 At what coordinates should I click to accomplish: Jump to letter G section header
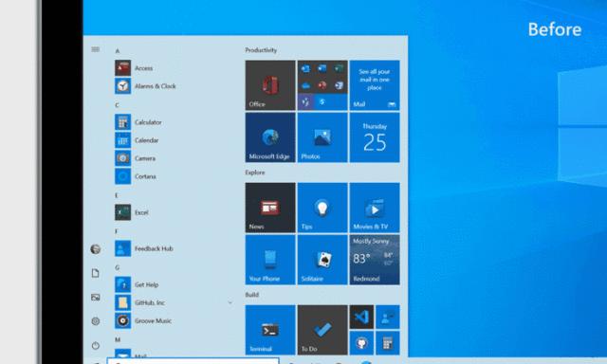click(117, 267)
